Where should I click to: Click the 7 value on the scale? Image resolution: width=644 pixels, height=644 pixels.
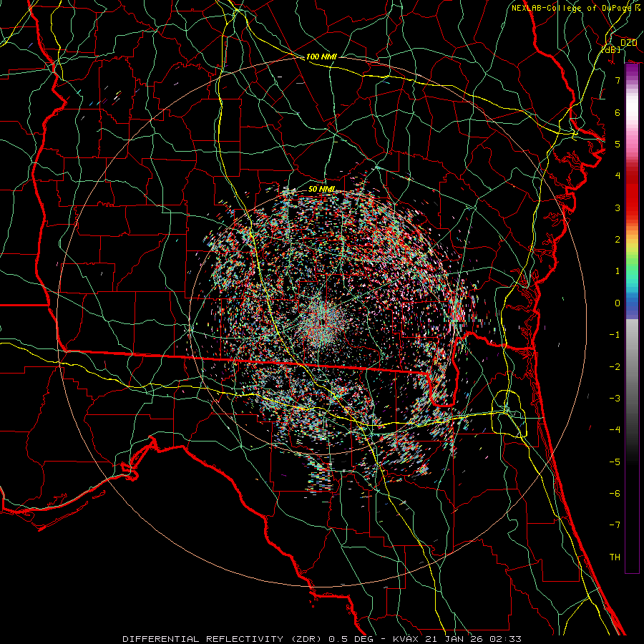click(618, 80)
